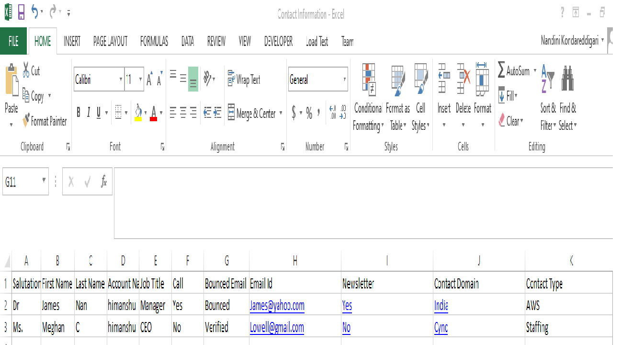644x345 pixels.
Task: Click the Format Painter brush icon
Action: [26, 121]
